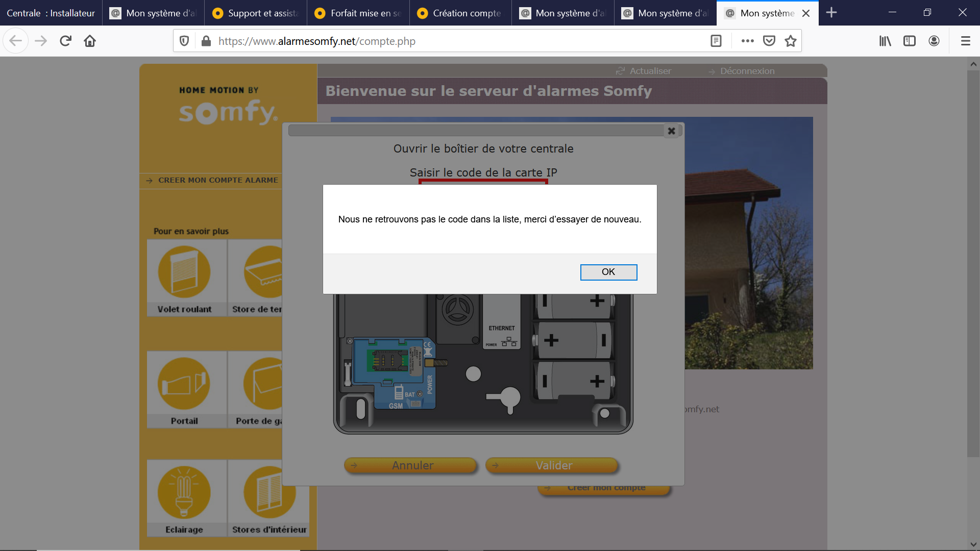Switch to Support et assistance tab

click(x=256, y=13)
